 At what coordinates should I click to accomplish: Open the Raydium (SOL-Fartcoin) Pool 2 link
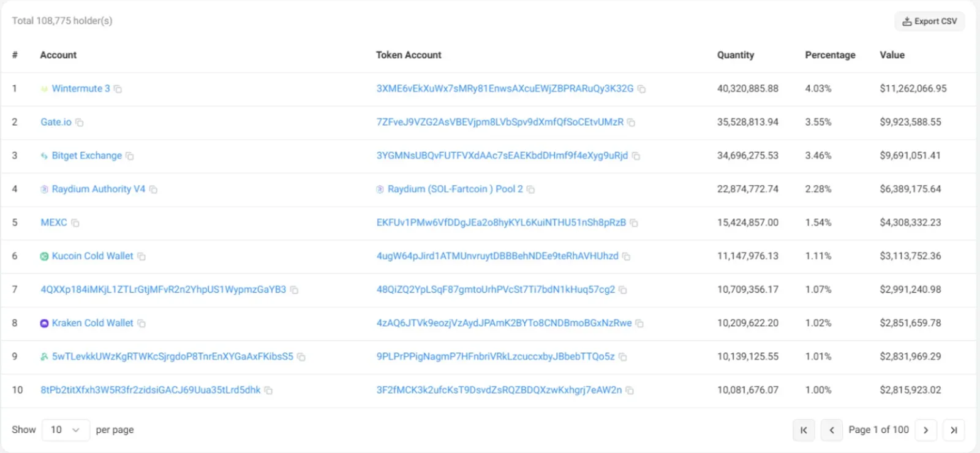point(455,189)
